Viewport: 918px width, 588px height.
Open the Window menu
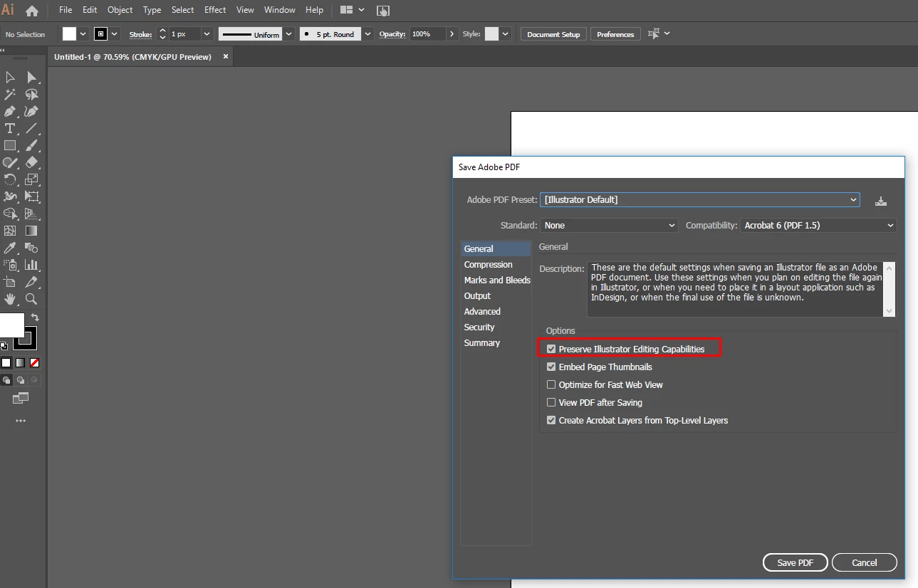pyautogui.click(x=280, y=10)
